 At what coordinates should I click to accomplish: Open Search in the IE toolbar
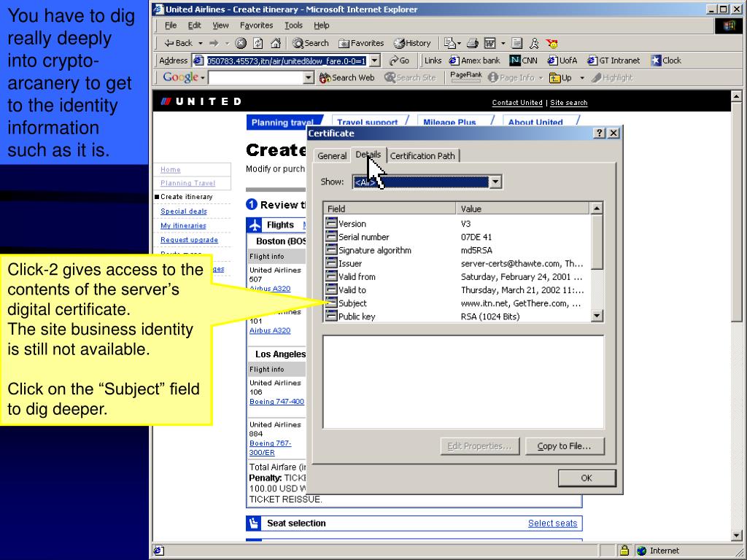click(x=311, y=43)
